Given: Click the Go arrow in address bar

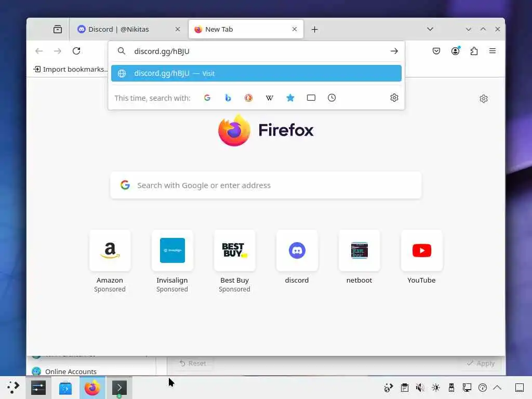Looking at the screenshot, I should (x=394, y=51).
